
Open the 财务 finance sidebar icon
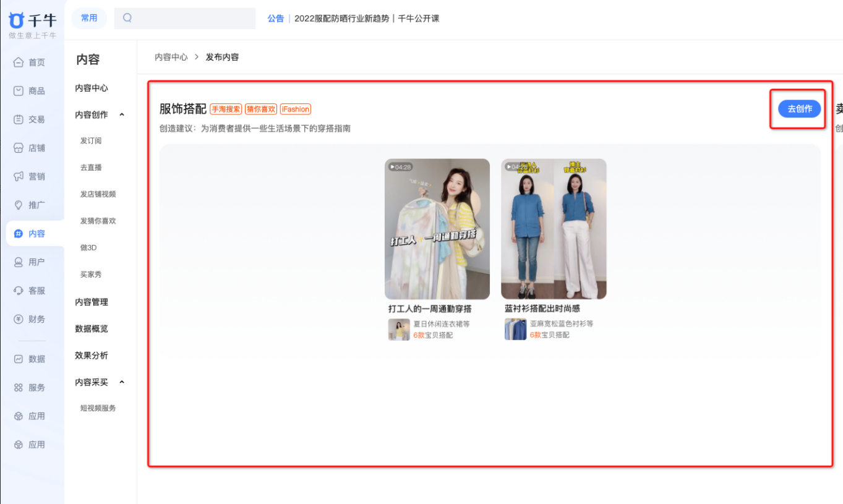19,319
